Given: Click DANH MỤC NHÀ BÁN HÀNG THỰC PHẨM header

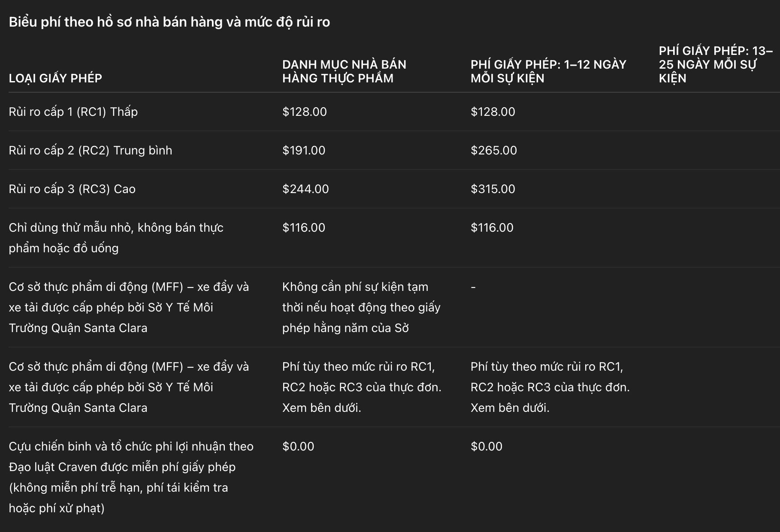Looking at the screenshot, I should tap(344, 71).
